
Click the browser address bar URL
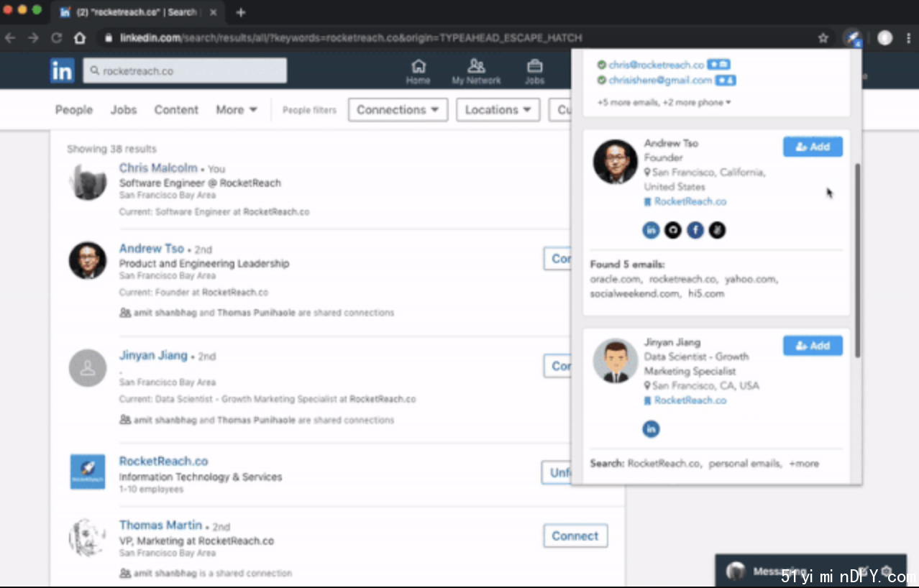click(x=351, y=38)
